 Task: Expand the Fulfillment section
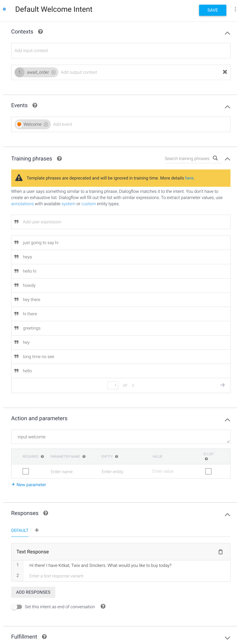coord(227,638)
